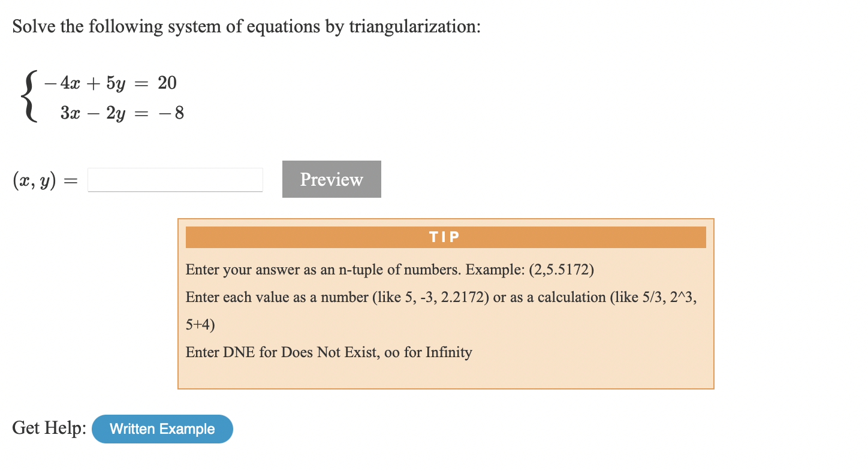Click the problem instruction text about triangularization

click(246, 26)
